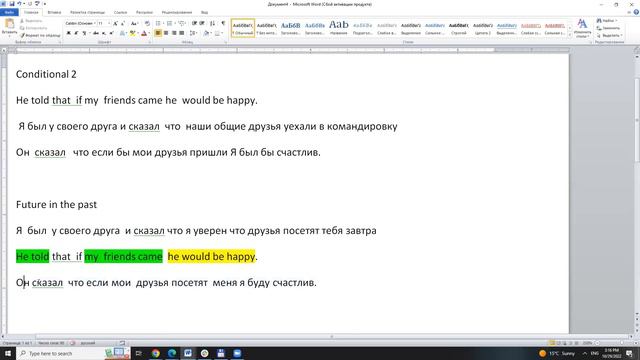This screenshot has width=640, height=360.
Task: Apply the large Aab Название style
Action: click(339, 28)
